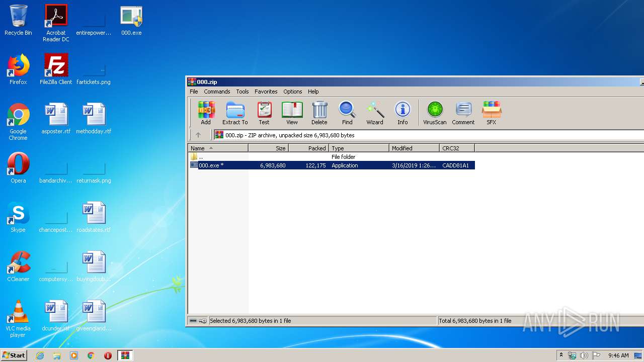The width and height of the screenshot is (644, 362).
Task: Sort by the Packed column header
Action: 309,148
